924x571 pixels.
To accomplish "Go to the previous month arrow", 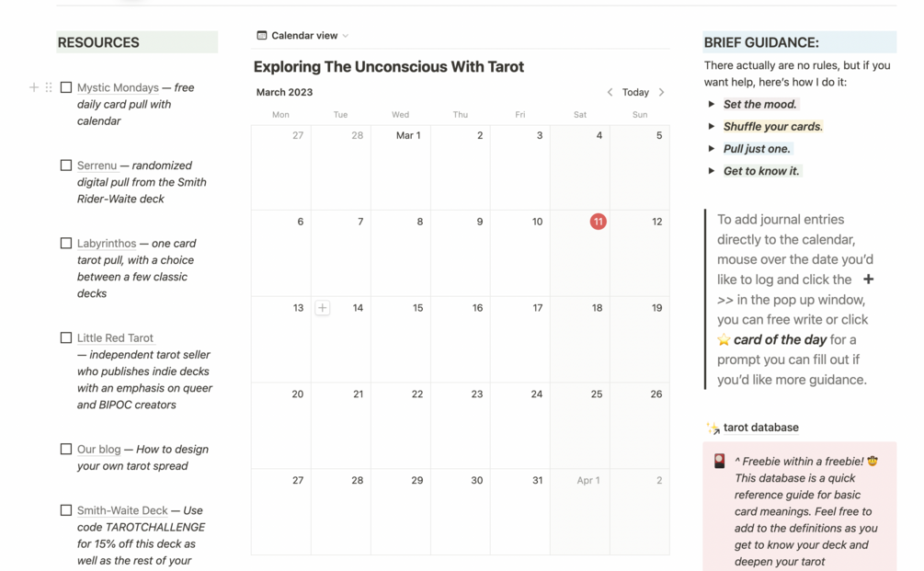I will pos(610,92).
